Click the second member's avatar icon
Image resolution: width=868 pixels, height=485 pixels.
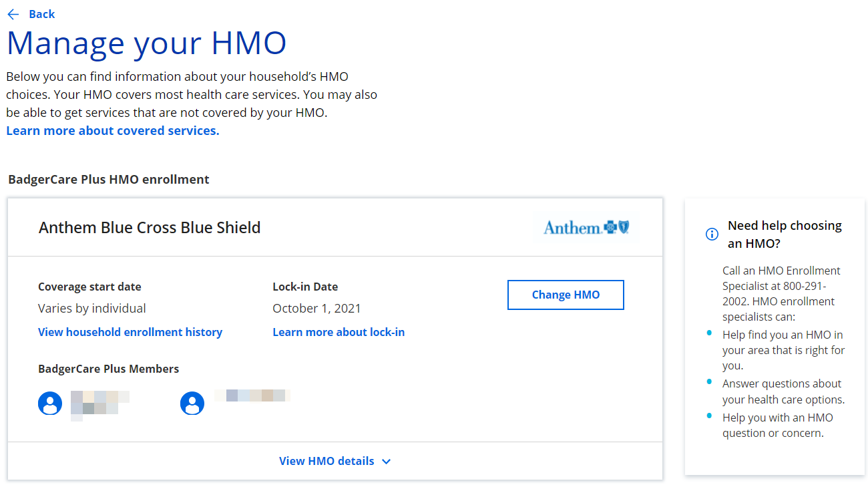tap(192, 403)
